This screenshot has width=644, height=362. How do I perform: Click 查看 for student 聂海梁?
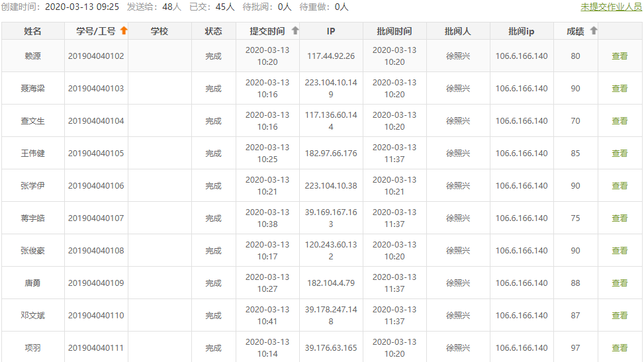[x=620, y=89]
